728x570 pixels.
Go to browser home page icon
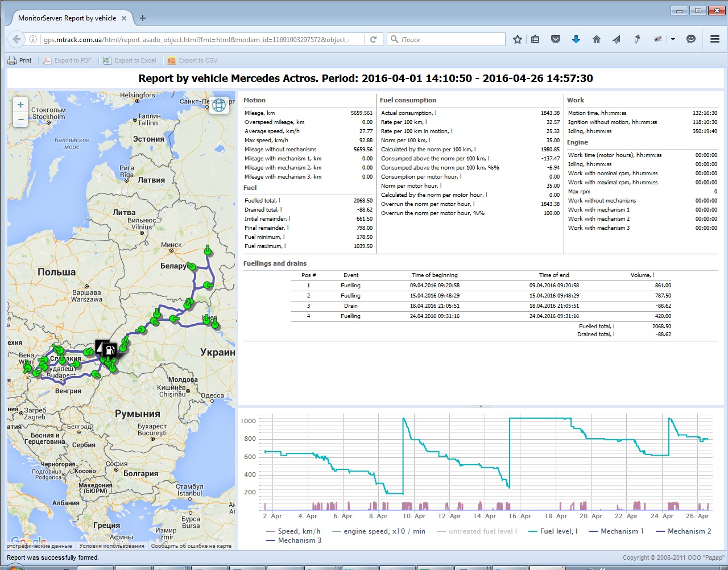click(597, 39)
